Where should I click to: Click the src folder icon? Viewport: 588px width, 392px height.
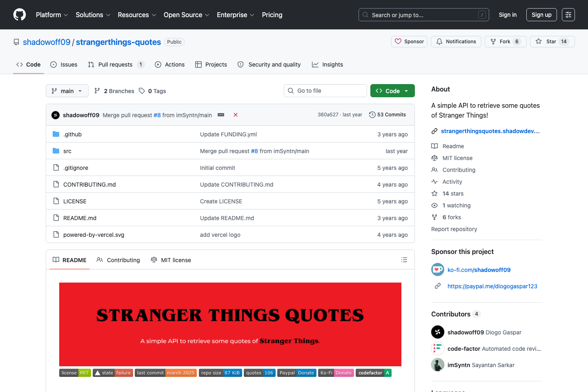tap(56, 151)
